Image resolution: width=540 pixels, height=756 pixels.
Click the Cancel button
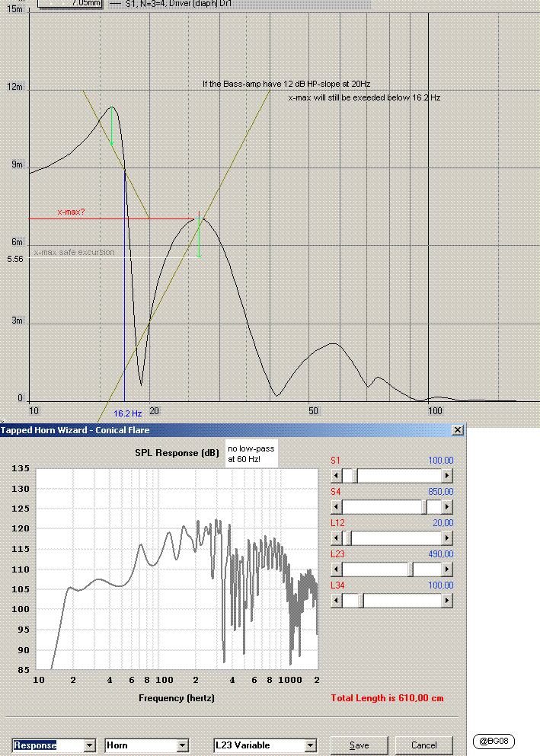point(423,745)
